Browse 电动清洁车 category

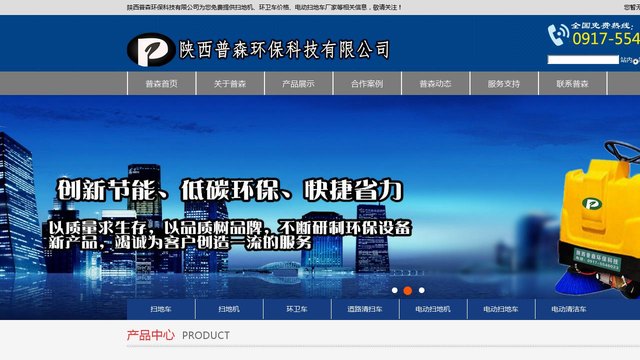569,309
